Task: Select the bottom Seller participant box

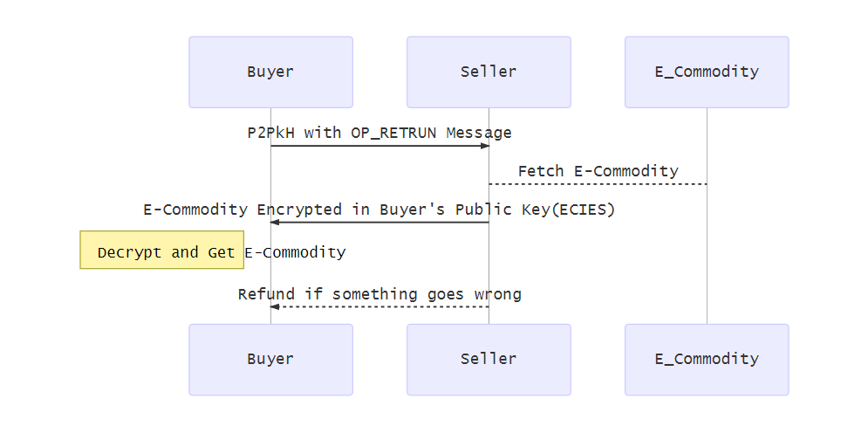Action: [x=489, y=360]
